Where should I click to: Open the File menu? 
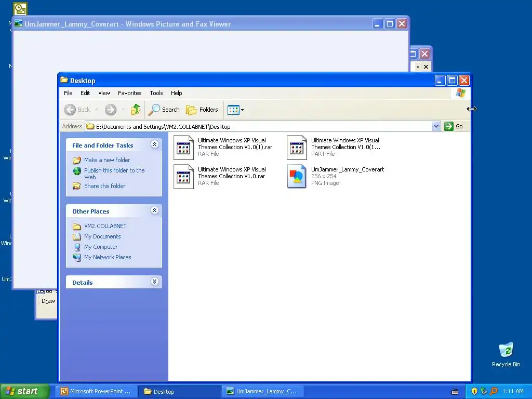coord(68,93)
